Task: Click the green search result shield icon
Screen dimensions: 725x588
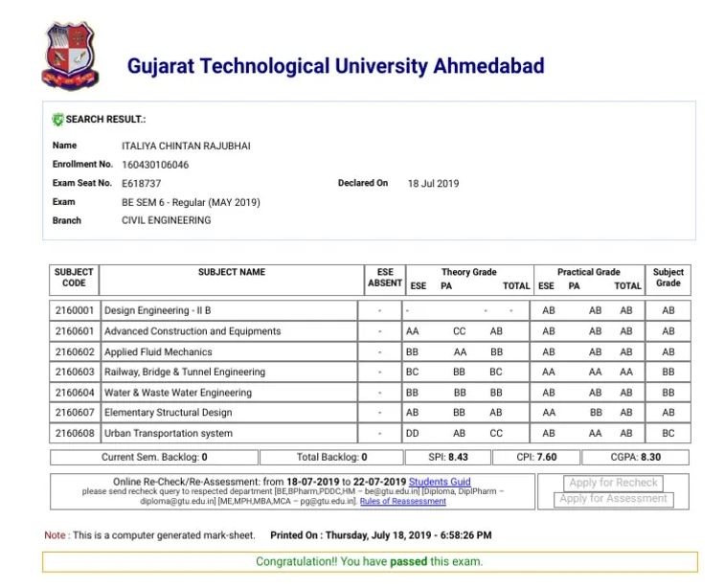Action: coord(57,120)
